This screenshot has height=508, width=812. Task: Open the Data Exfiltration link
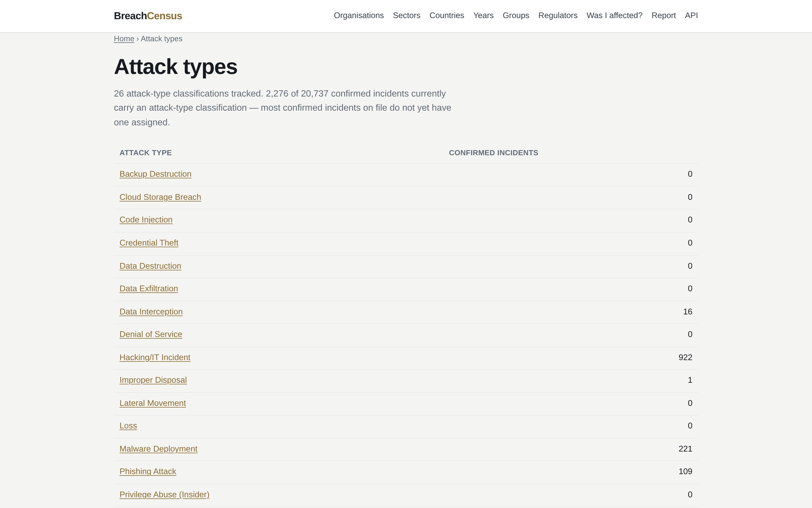(x=149, y=289)
